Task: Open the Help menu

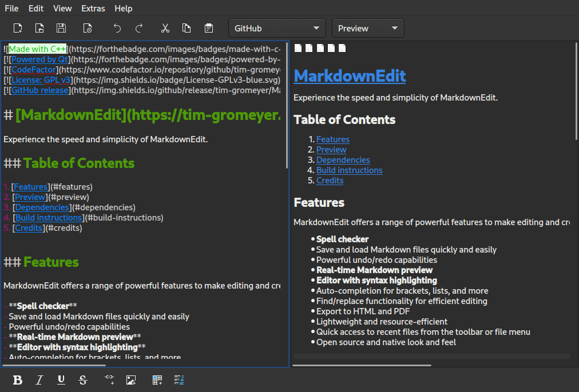Action: pyautogui.click(x=124, y=8)
